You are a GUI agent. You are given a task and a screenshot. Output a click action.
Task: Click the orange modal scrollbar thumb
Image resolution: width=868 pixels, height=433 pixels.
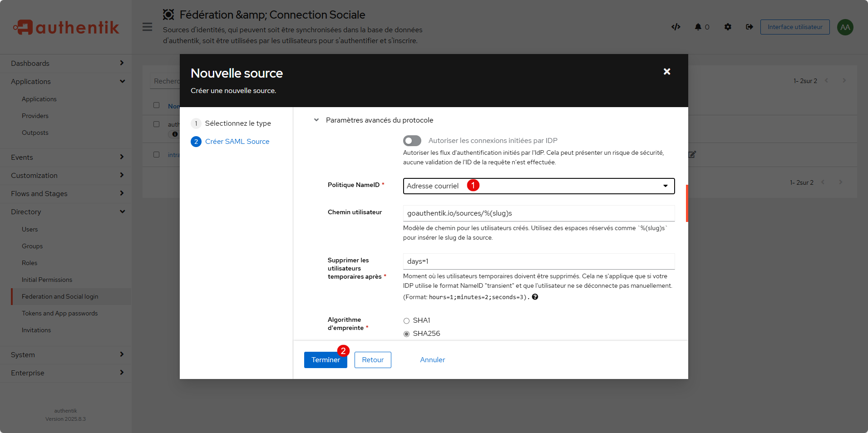tap(686, 203)
